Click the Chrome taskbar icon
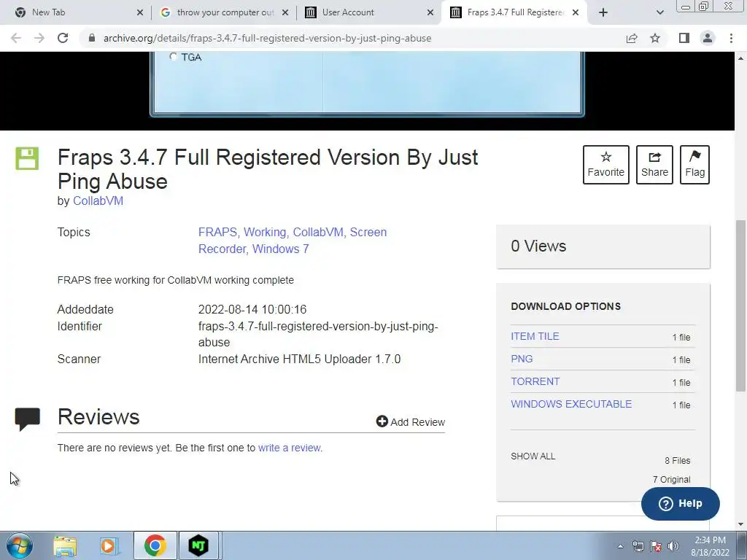Screen dimensions: 747x560 155,545
